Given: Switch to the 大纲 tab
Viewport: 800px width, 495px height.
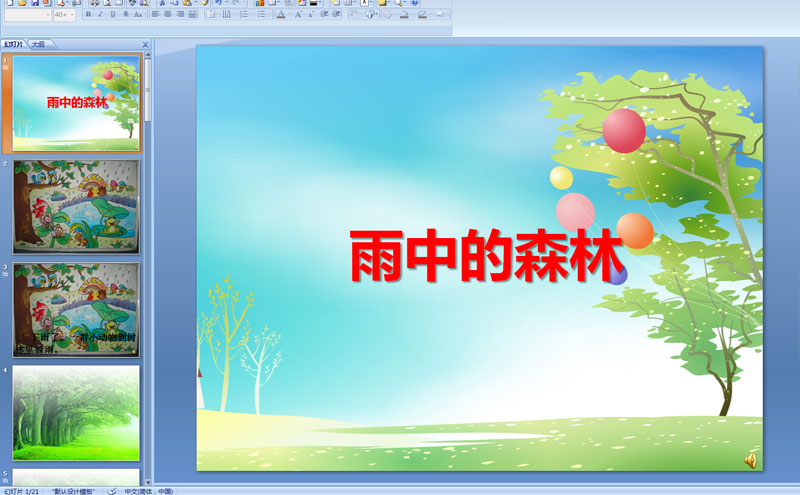Looking at the screenshot, I should (x=39, y=44).
